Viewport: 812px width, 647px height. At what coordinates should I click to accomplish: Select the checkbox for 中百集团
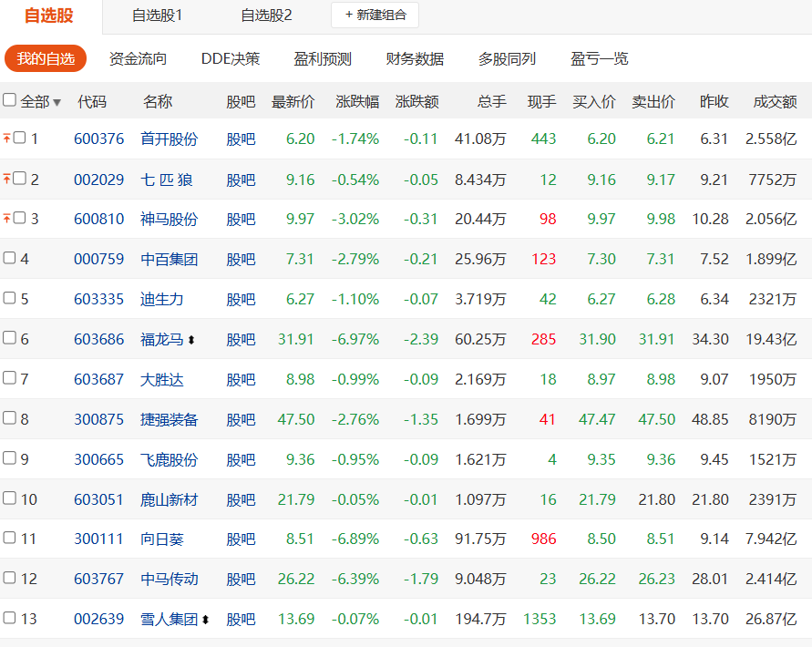(x=9, y=258)
